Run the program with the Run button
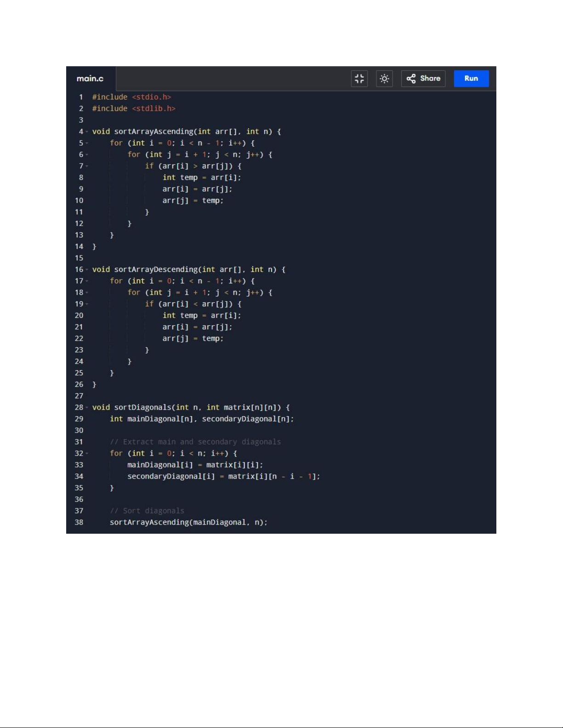This screenshot has height=728, width=563. click(471, 79)
